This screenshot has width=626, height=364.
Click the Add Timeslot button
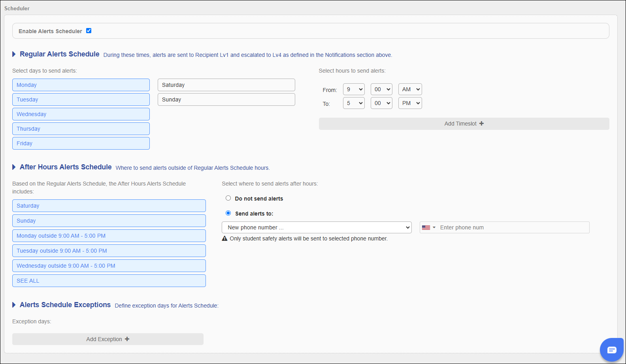click(464, 124)
